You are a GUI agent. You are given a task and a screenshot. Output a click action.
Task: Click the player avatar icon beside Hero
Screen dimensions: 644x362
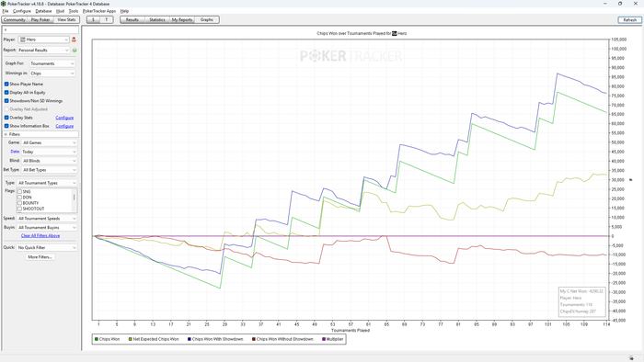pyautogui.click(x=74, y=40)
